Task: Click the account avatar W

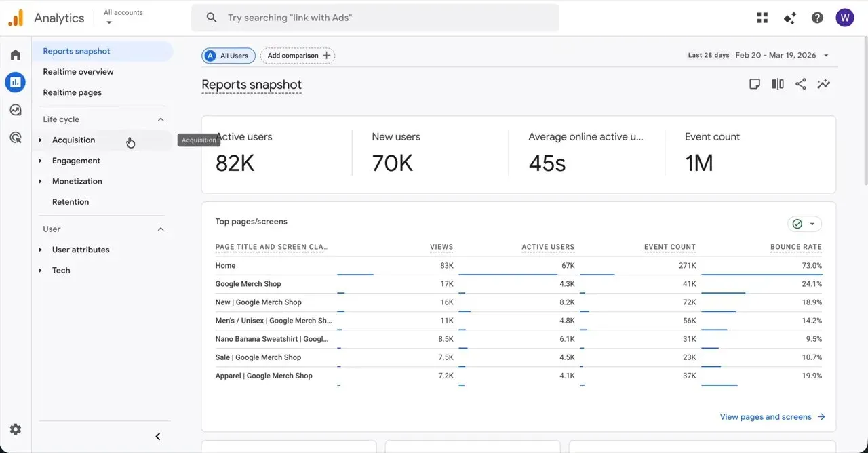Action: pyautogui.click(x=845, y=18)
